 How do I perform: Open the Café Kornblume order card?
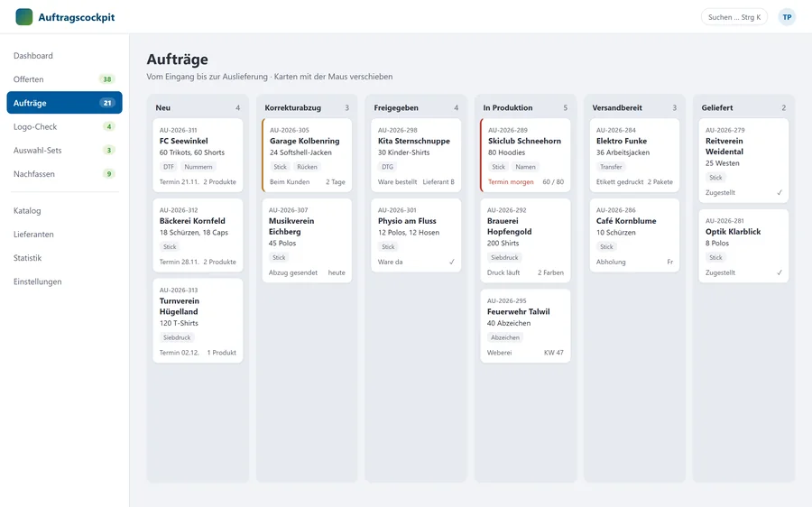tap(634, 235)
